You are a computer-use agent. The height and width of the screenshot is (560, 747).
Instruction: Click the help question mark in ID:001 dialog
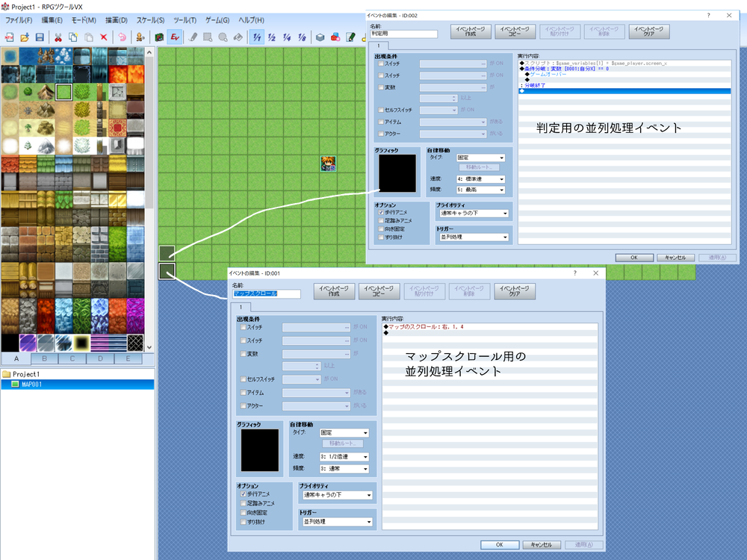point(575,273)
